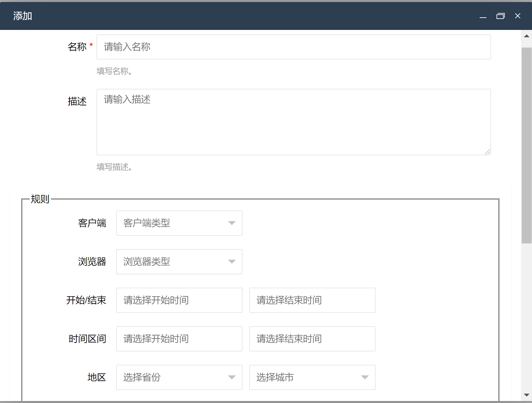Click the arrow icon in 选择城市 select
Viewport: 532px width, 403px height.
[365, 377]
